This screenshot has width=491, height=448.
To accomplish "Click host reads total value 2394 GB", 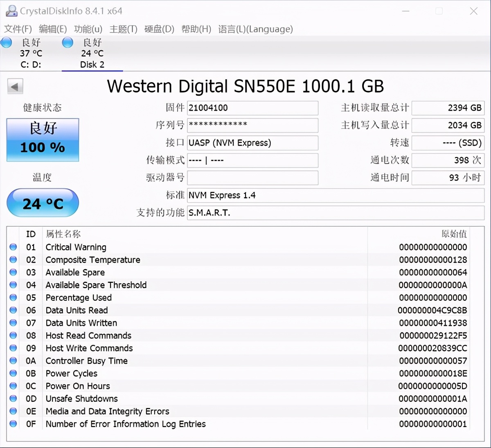I will 448,108.
